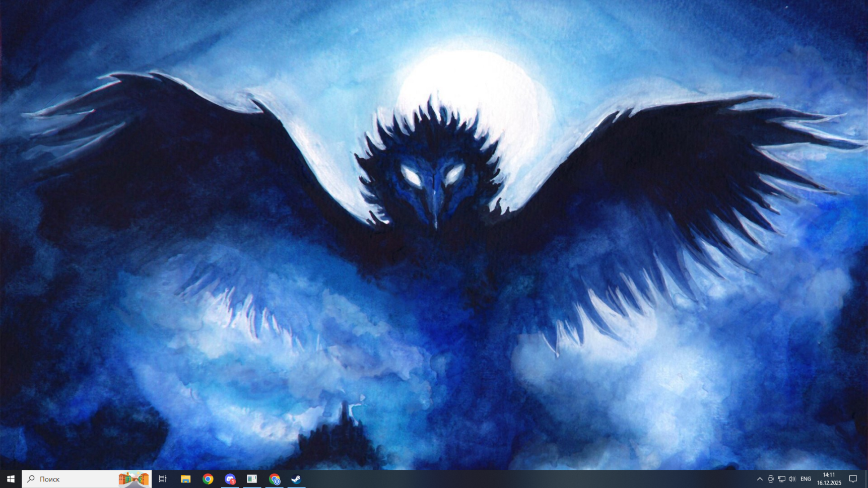Click an empty area of the taskbar
The height and width of the screenshot is (488, 868).
point(504,479)
